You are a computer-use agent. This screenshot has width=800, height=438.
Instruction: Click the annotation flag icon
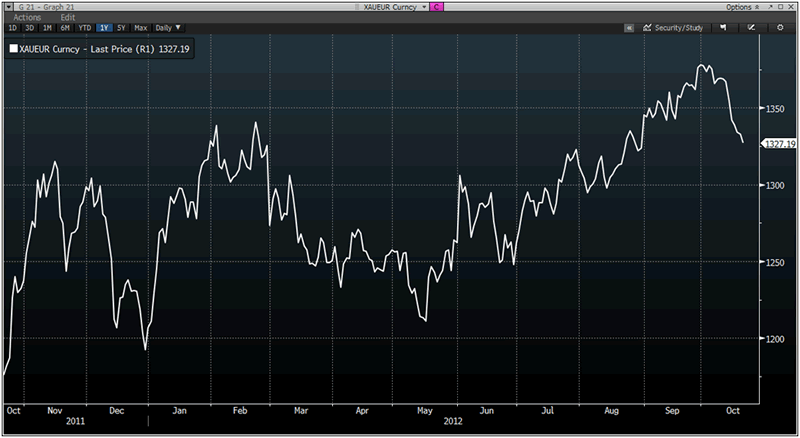tap(722, 28)
